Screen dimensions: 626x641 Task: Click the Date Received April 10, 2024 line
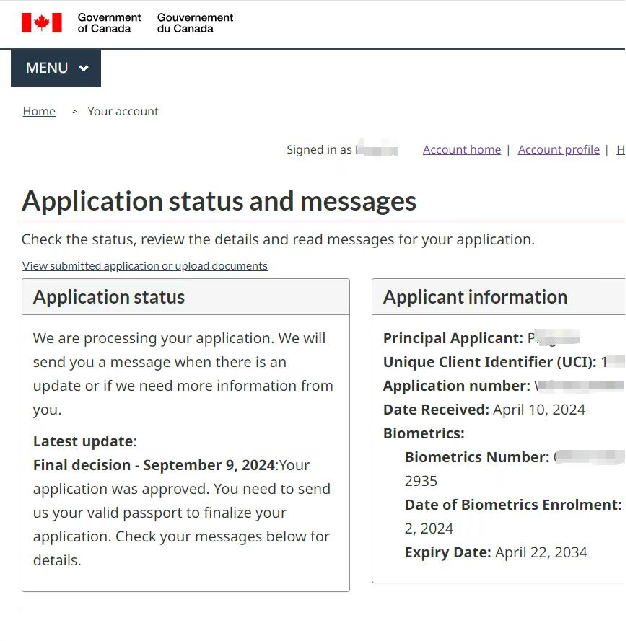click(484, 410)
